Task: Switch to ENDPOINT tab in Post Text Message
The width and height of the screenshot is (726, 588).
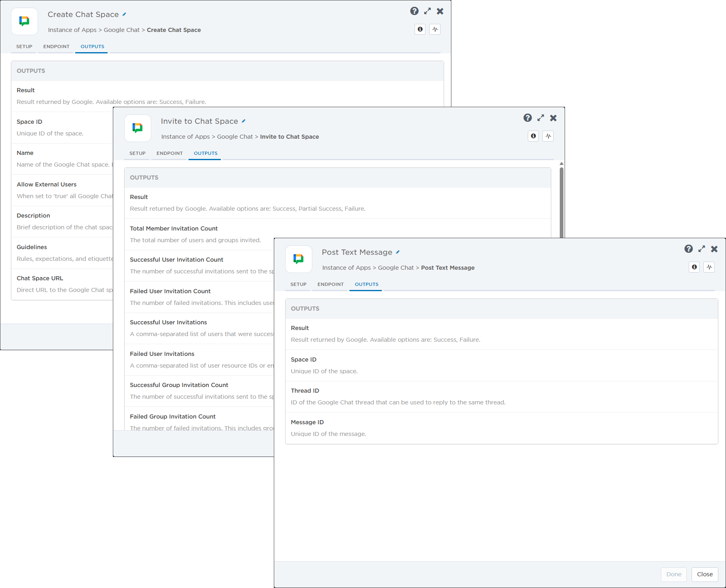Action: [330, 284]
